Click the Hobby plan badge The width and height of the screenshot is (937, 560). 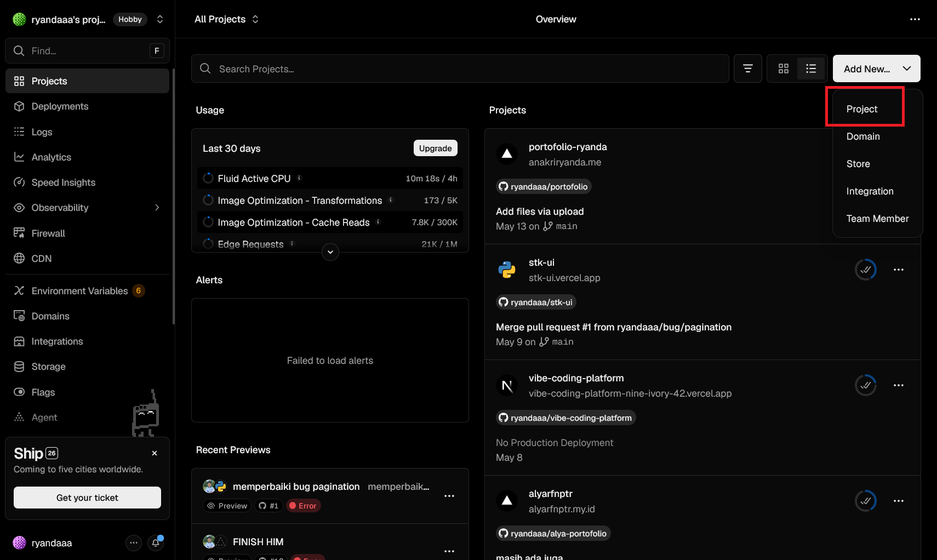click(x=130, y=19)
